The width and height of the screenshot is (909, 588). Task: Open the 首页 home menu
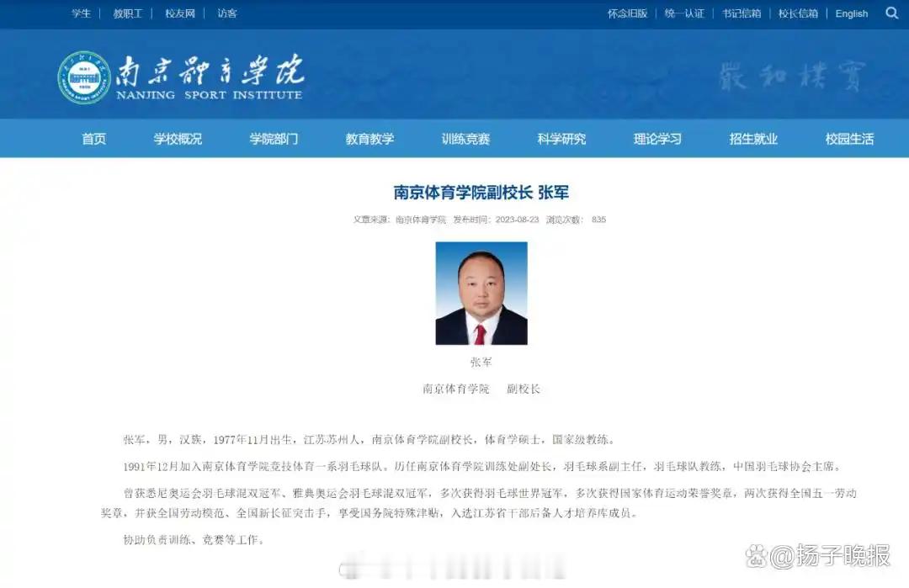94,139
